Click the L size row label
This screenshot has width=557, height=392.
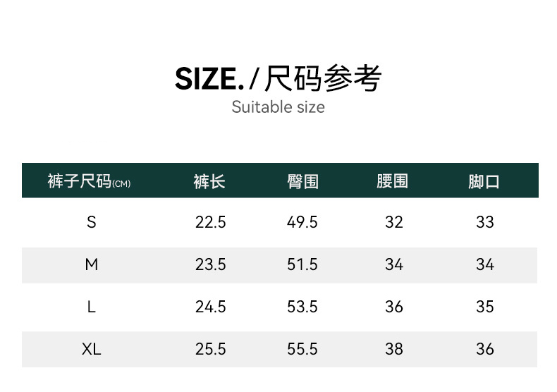[91, 307]
